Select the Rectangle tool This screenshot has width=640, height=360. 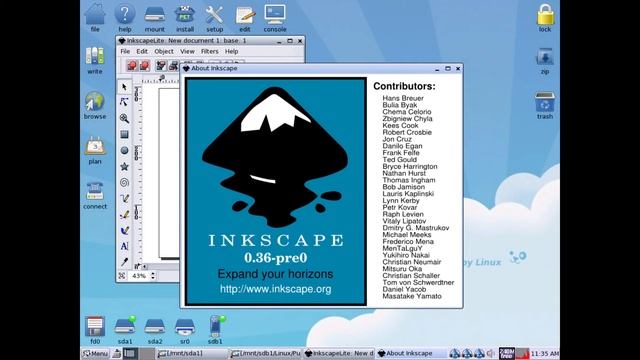pyautogui.click(x=124, y=134)
